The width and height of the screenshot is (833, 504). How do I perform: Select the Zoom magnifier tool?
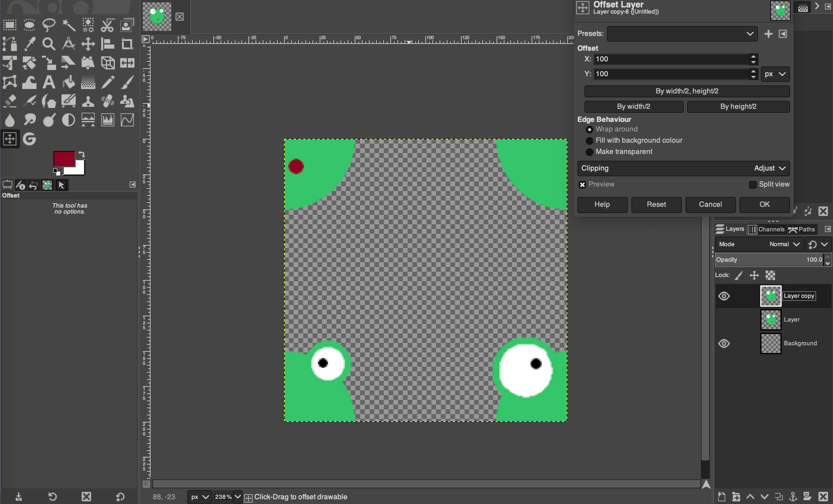[49, 44]
